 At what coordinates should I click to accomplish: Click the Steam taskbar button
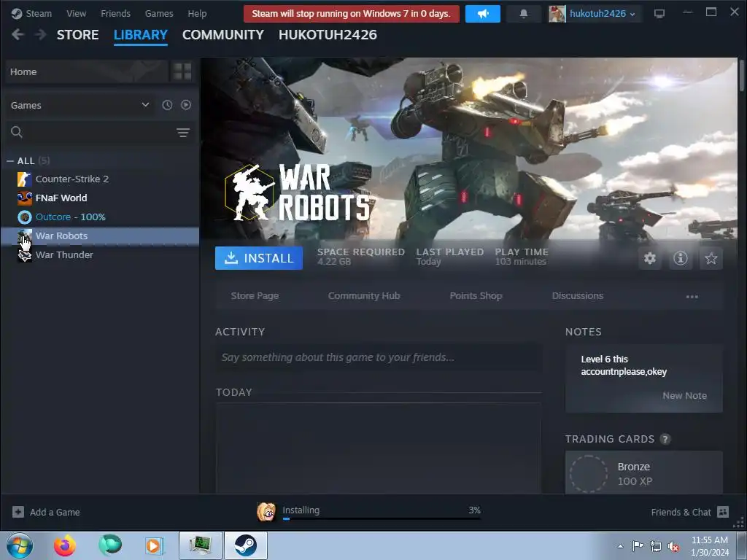[x=246, y=545]
